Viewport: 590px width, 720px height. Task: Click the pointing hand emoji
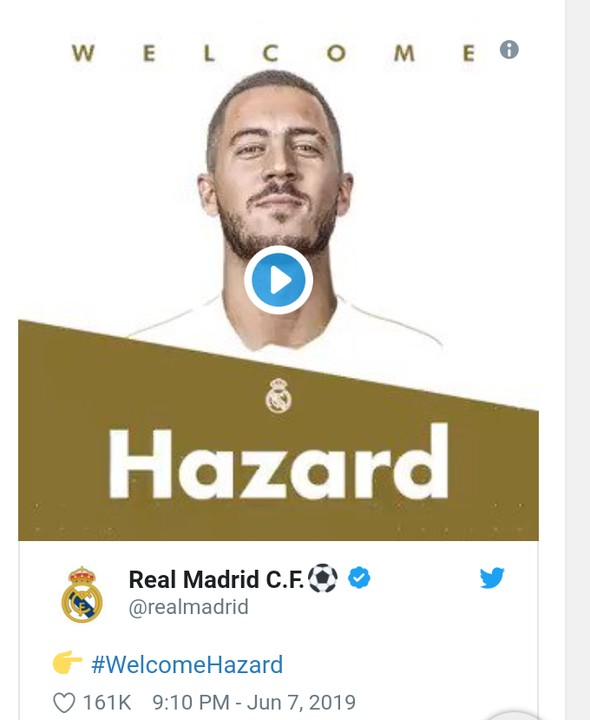(67, 662)
